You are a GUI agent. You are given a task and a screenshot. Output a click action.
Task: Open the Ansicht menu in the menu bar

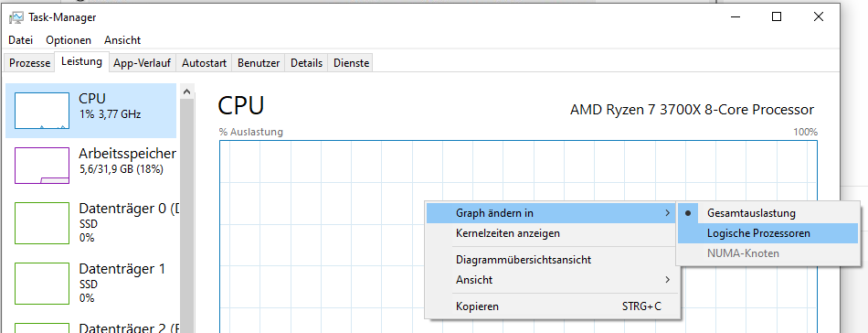pos(122,40)
